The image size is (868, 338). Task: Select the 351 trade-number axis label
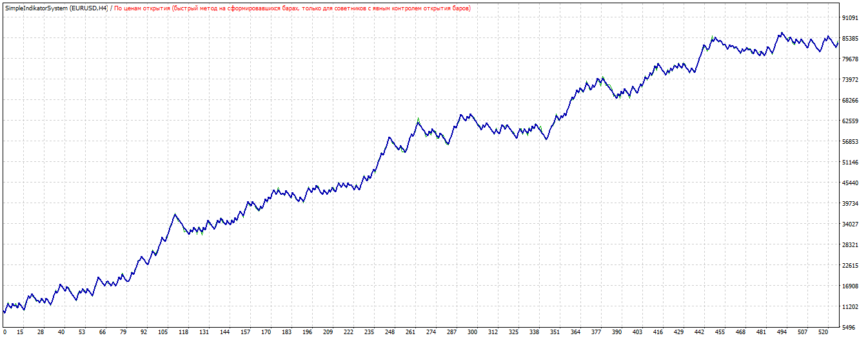[x=555, y=332]
